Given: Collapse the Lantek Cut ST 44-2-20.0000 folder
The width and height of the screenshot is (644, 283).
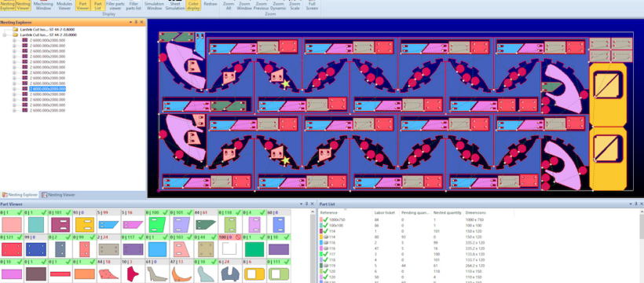Looking at the screenshot, I should [4, 35].
